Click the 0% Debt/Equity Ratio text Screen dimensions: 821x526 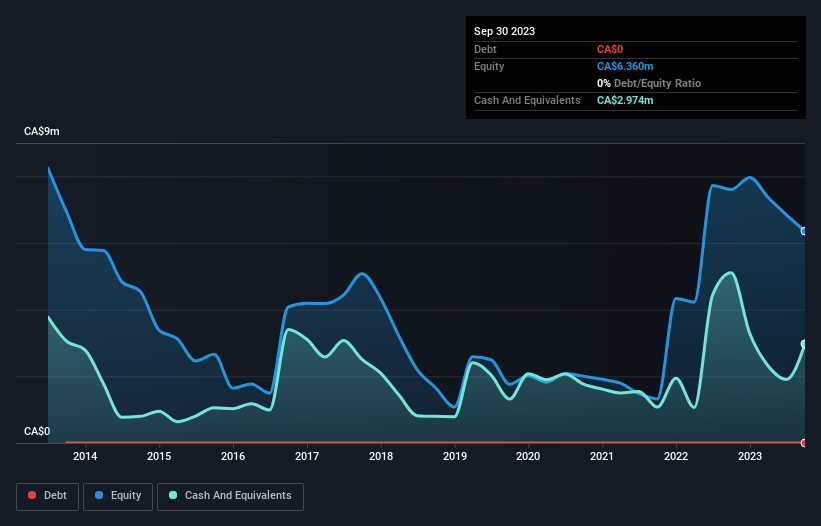(649, 83)
